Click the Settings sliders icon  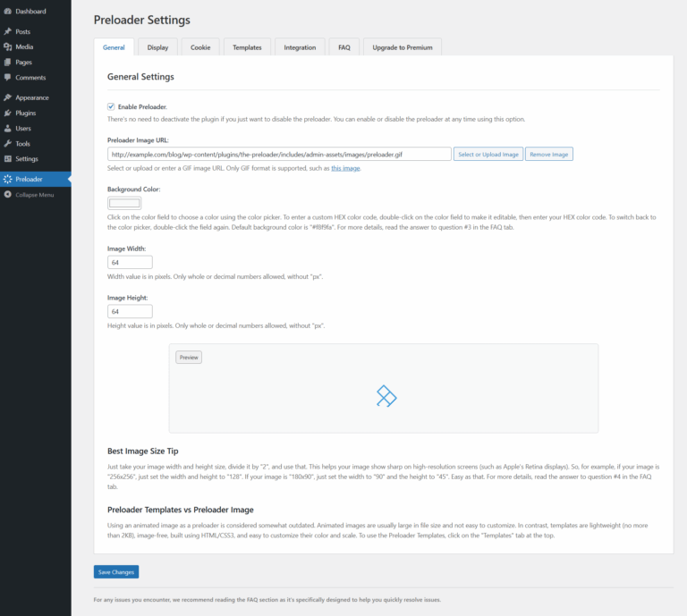coord(7,159)
